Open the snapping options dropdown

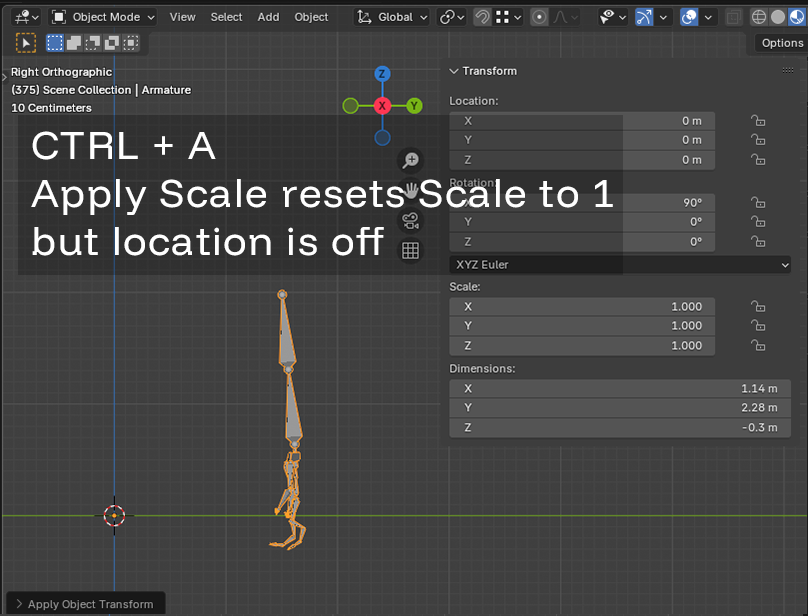(508, 18)
